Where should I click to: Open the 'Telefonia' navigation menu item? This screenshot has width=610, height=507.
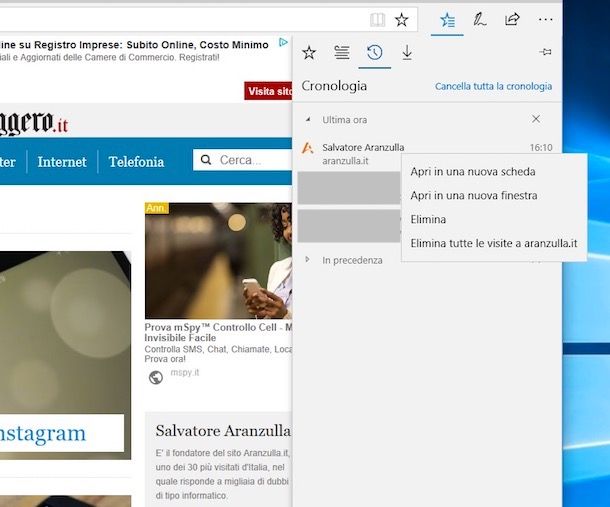tap(136, 162)
